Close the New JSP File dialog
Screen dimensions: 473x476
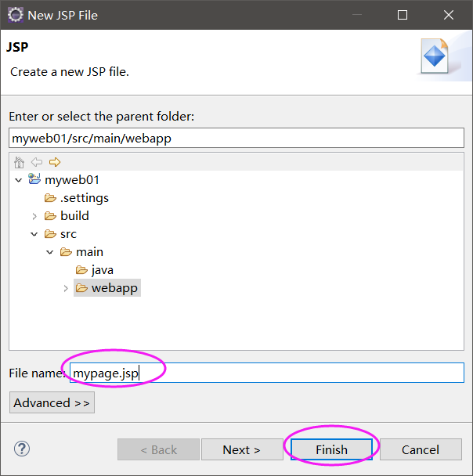(449, 15)
